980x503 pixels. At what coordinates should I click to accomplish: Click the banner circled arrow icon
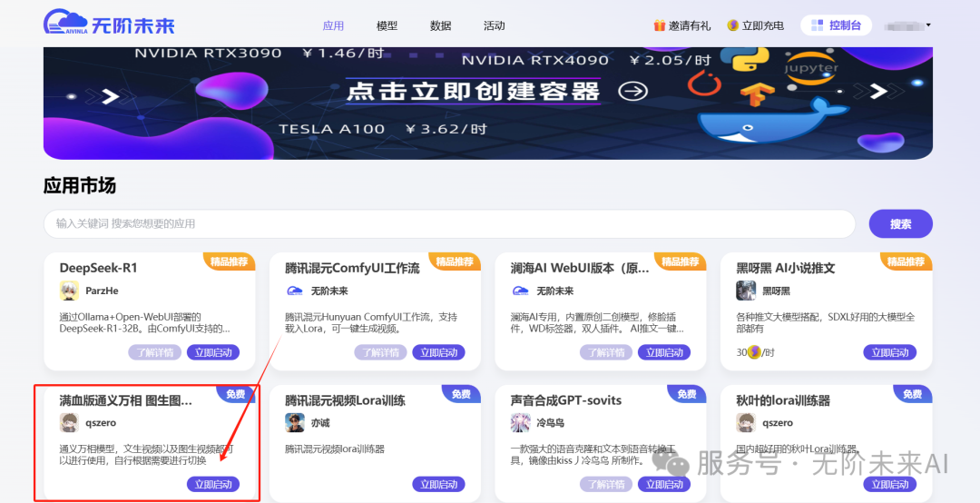(x=633, y=92)
